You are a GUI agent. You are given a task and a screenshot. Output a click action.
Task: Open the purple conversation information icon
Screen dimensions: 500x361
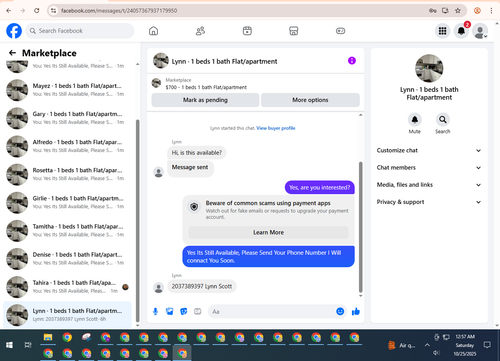[352, 61]
